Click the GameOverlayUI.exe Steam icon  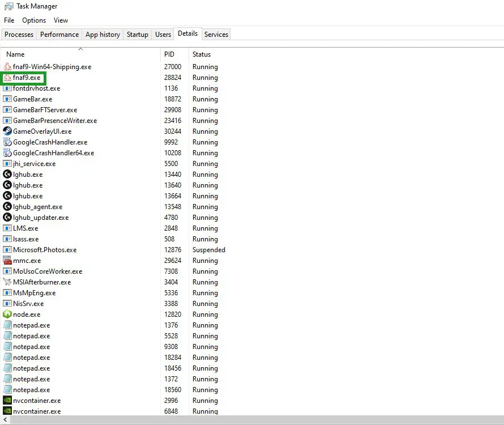coord(7,131)
